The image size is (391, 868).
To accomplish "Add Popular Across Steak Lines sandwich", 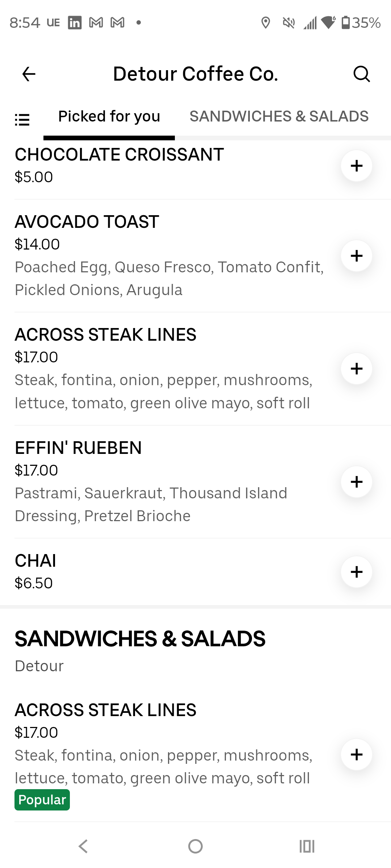I will [x=357, y=754].
